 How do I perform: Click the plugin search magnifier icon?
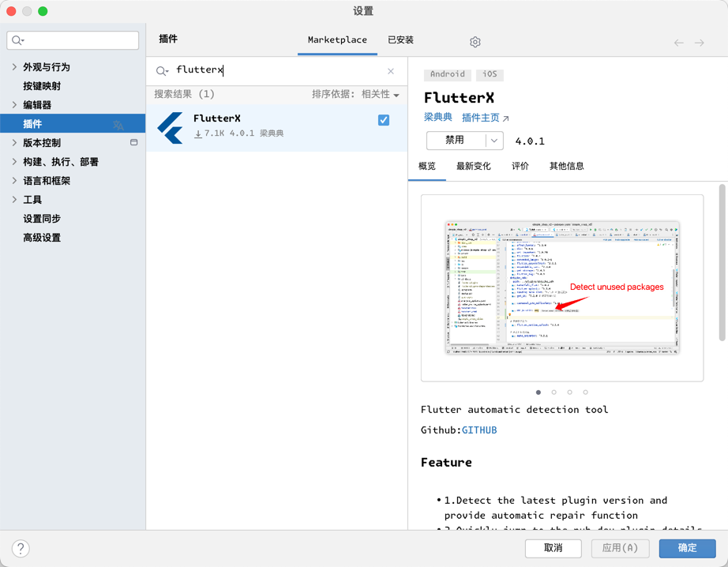coord(162,71)
